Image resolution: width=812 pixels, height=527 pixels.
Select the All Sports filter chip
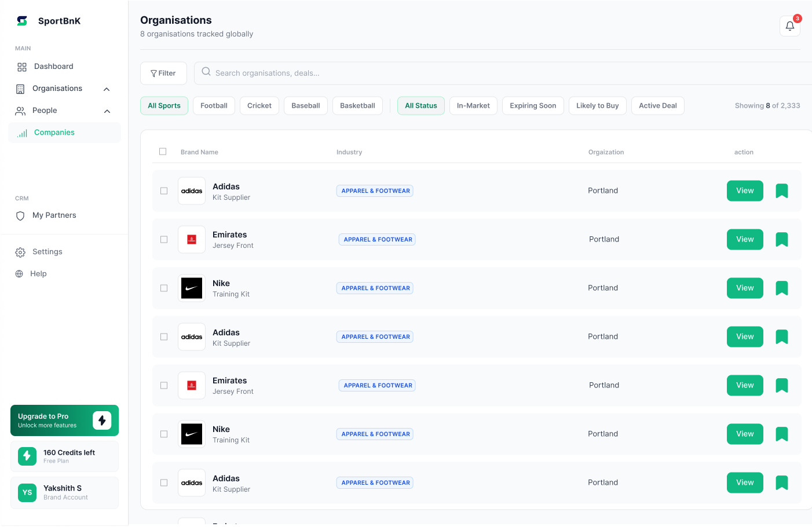coord(164,106)
